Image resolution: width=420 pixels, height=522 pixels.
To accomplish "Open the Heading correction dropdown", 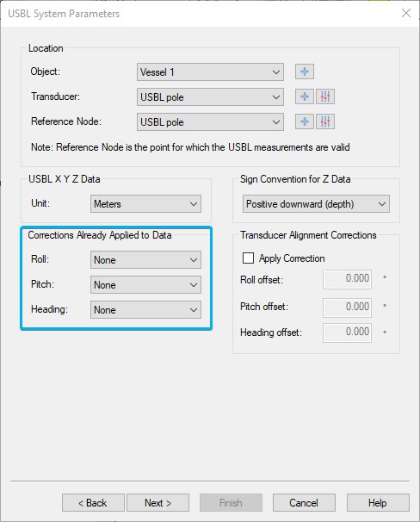I will 145,309.
